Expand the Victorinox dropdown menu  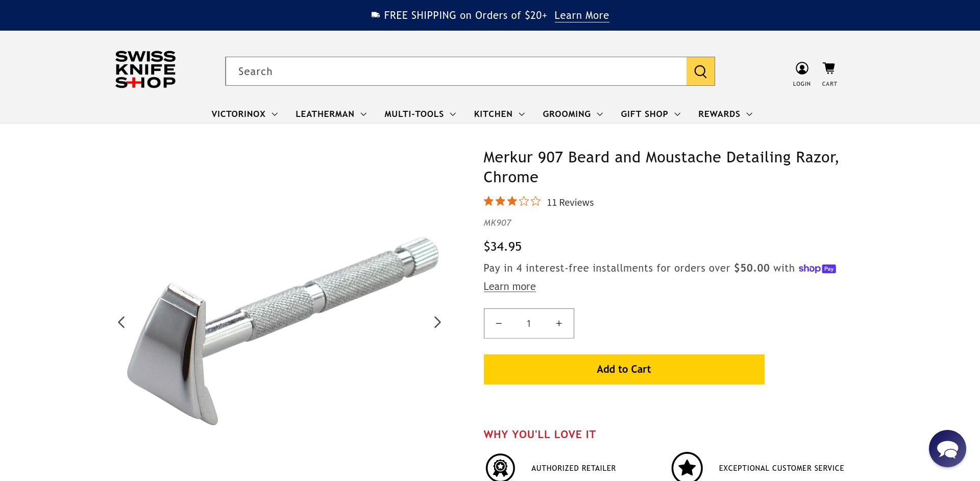pos(244,114)
